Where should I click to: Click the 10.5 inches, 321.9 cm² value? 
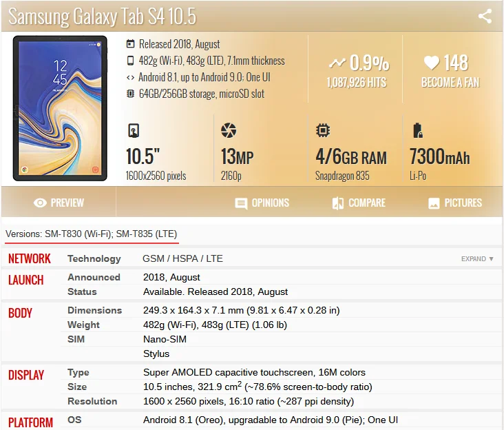(x=258, y=387)
